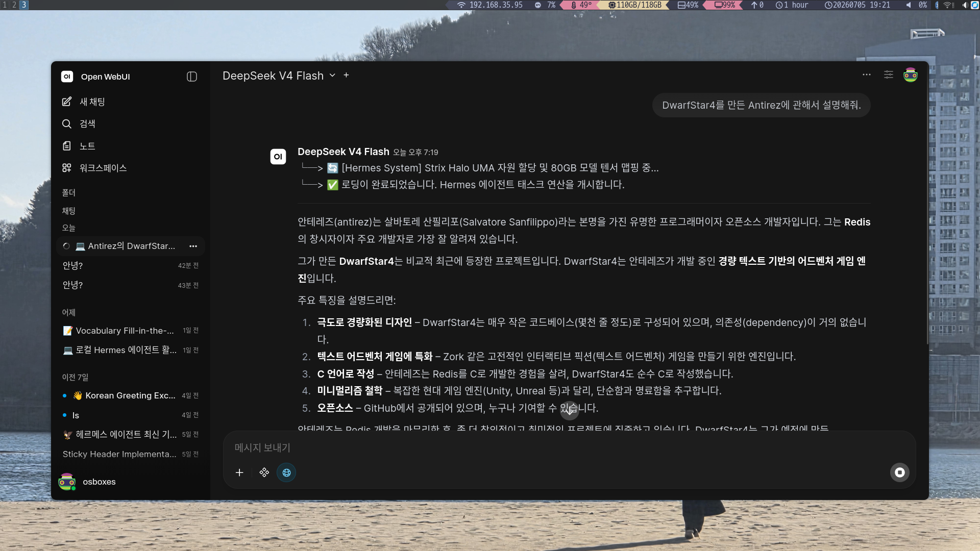Screen dimensions: 980x551
Task: Stop the response generation
Action: 900,472
